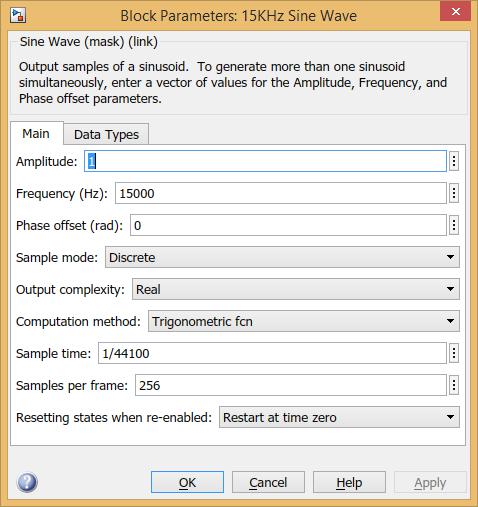Open the Amplitude field's three-dot options button

(454, 161)
